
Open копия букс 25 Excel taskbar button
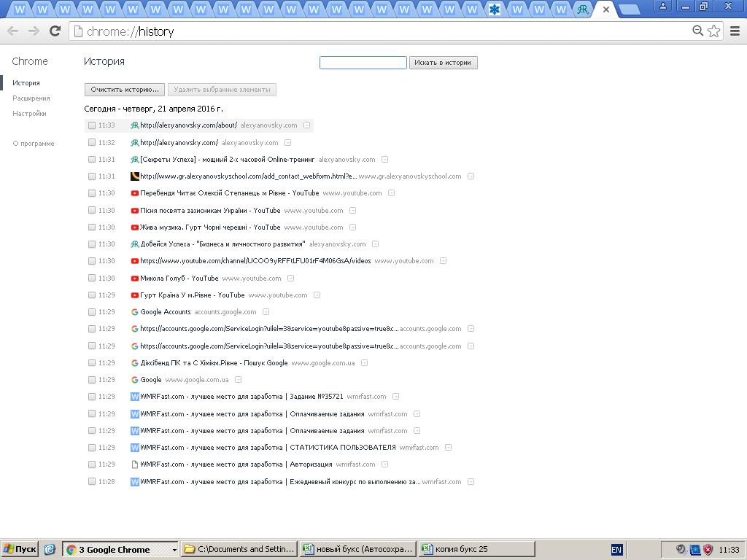[477, 549]
